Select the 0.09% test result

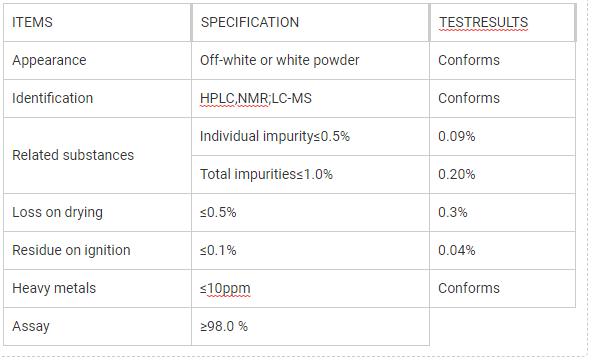pyautogui.click(x=456, y=136)
